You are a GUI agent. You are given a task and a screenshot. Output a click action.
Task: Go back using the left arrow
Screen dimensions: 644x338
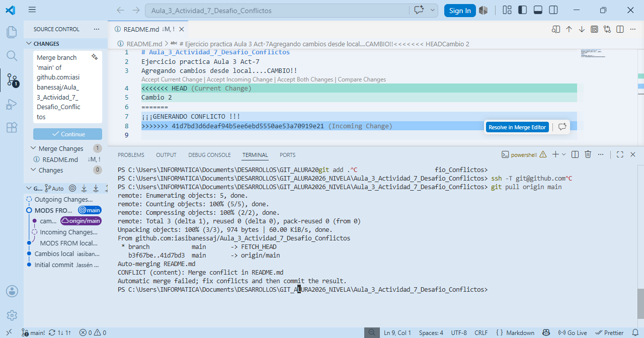coord(120,10)
